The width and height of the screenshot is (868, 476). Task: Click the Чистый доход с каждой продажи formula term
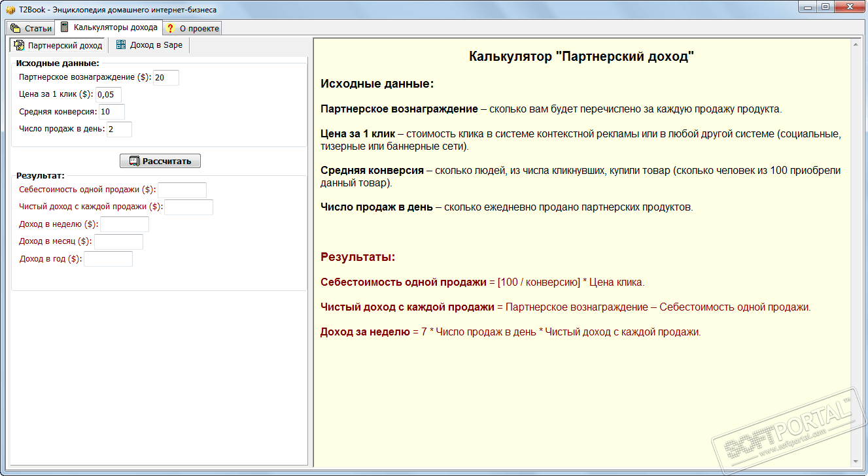point(408,307)
